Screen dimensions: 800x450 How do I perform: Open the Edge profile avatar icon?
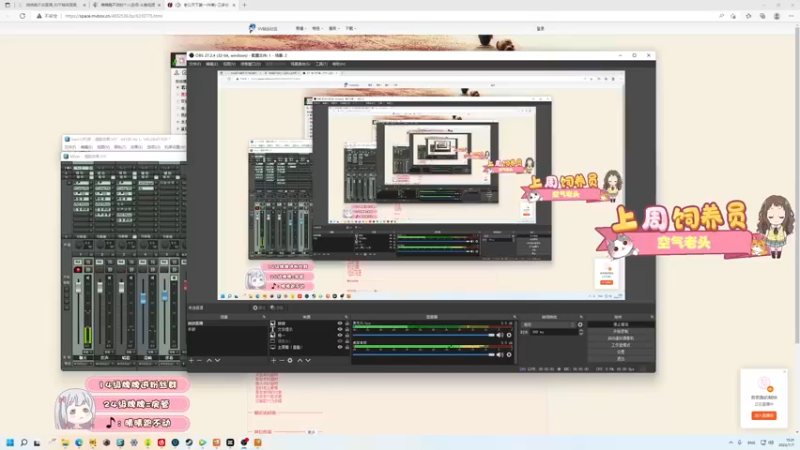[x=777, y=16]
